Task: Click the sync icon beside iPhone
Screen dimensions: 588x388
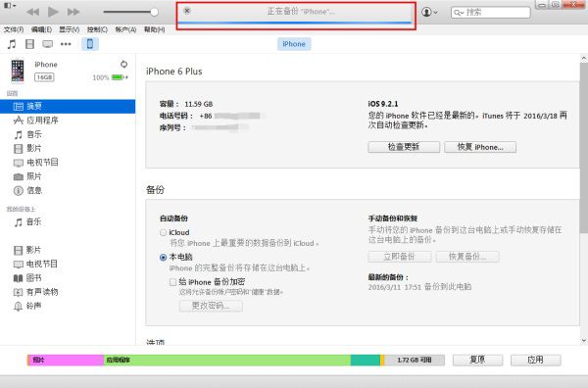Action: [x=123, y=64]
